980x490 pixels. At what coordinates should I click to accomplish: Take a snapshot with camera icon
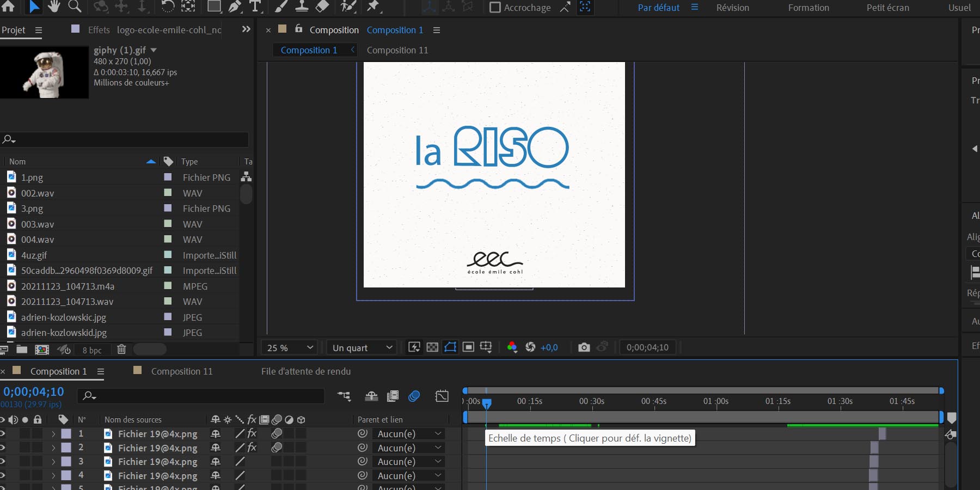point(584,347)
